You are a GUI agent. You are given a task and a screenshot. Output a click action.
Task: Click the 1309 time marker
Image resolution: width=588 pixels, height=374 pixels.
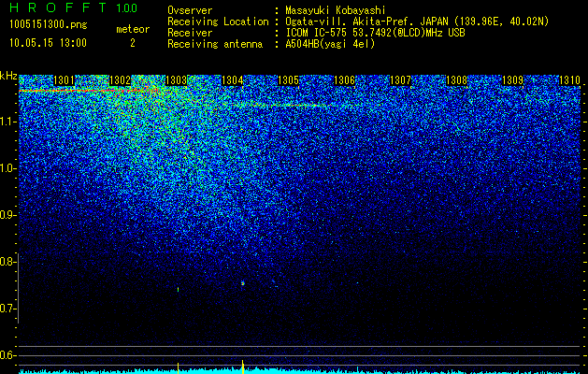click(512, 80)
